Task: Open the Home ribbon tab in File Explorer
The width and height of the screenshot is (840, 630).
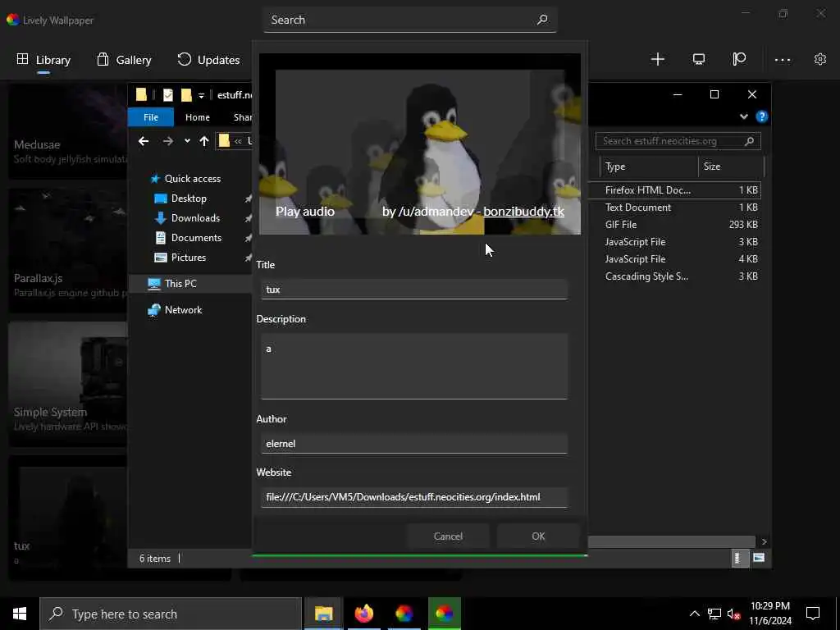Action: 197,116
